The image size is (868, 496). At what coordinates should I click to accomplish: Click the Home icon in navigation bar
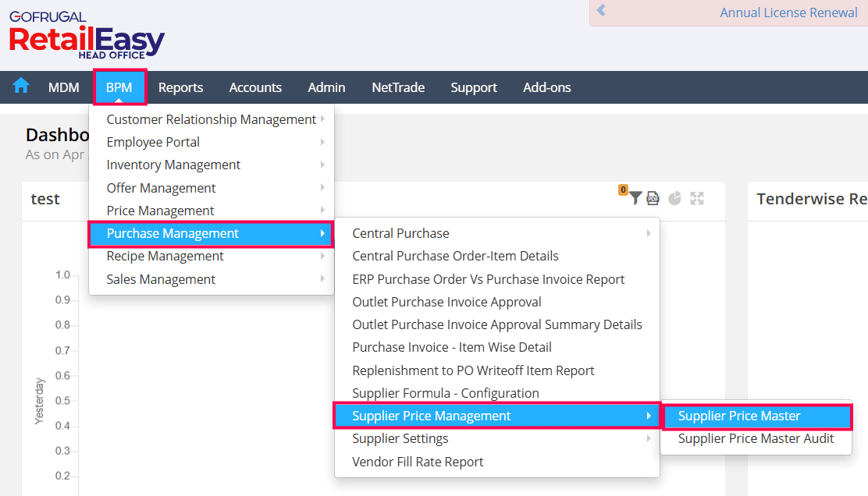[21, 87]
